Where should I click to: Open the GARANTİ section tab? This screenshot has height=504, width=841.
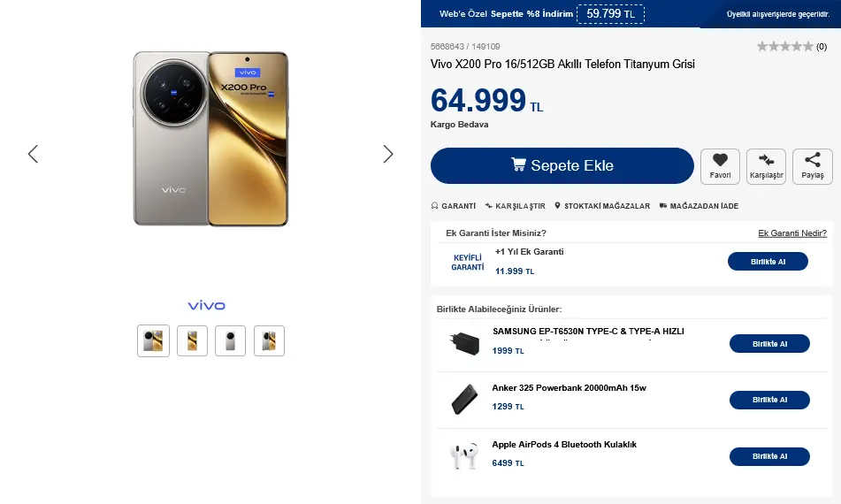[453, 206]
